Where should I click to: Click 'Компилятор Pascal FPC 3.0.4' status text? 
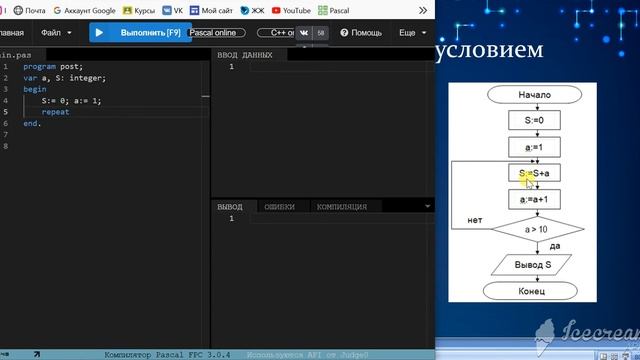(167, 354)
